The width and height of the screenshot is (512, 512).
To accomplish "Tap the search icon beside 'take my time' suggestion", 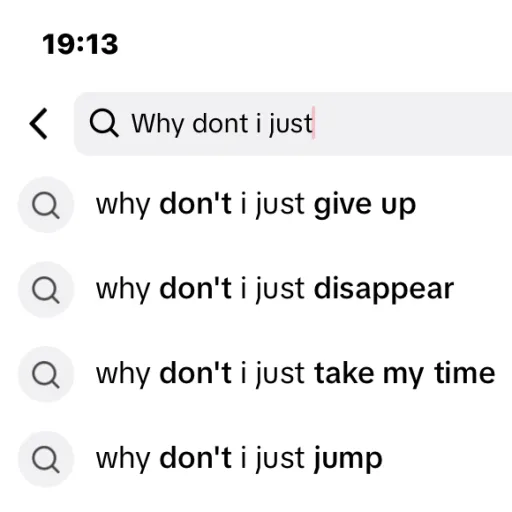I will pos(46,374).
